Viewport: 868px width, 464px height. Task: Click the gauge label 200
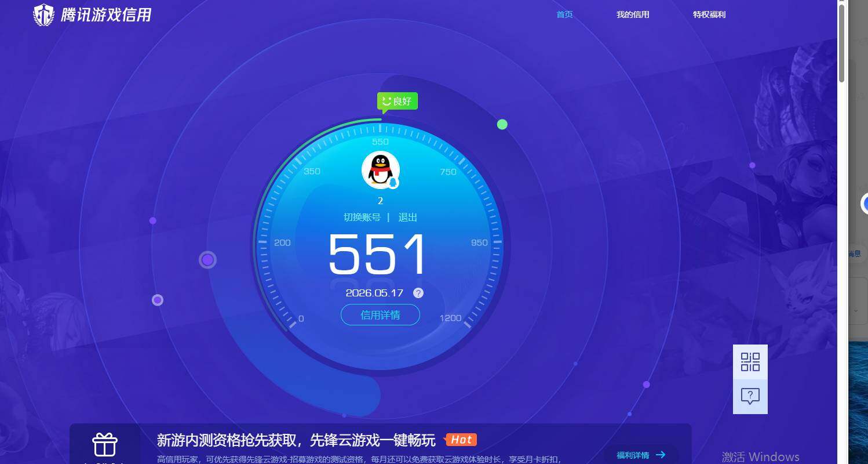[282, 242]
